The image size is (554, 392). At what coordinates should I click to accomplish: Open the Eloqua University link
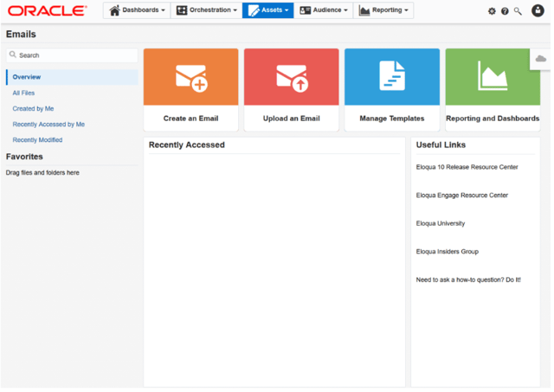point(441,223)
